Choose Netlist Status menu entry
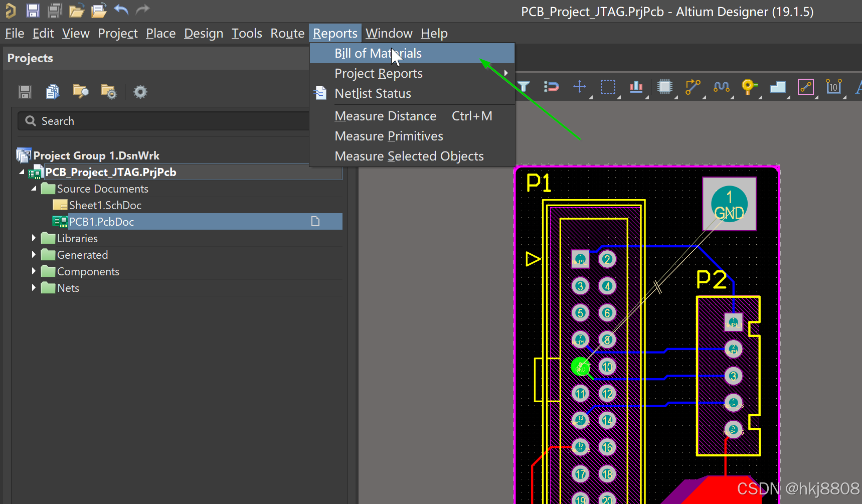This screenshot has height=504, width=862. pyautogui.click(x=412, y=93)
